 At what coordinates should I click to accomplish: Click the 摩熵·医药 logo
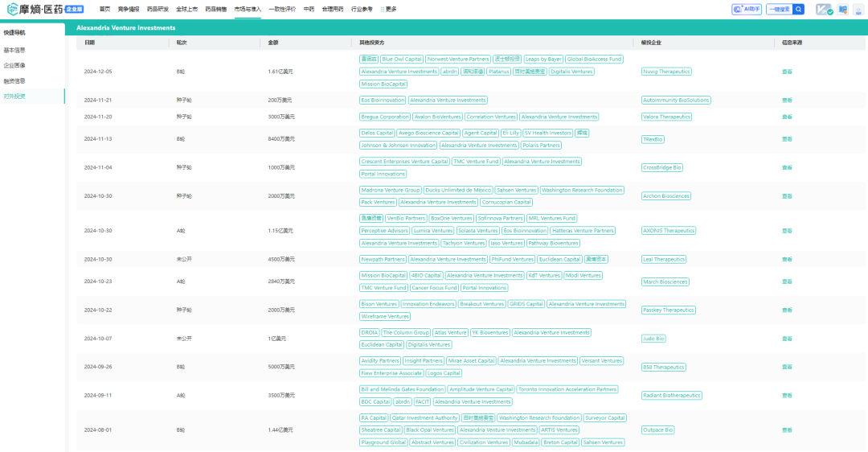(x=45, y=10)
